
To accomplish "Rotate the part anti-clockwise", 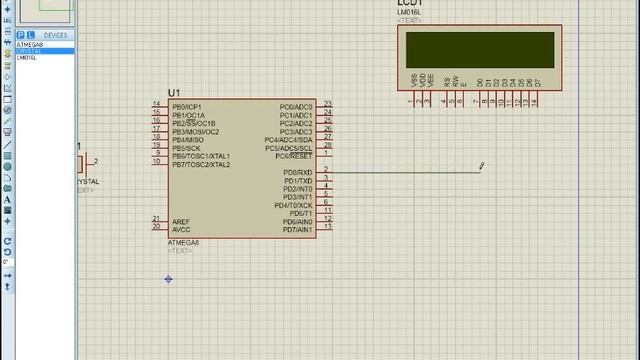I will coord(7,252).
